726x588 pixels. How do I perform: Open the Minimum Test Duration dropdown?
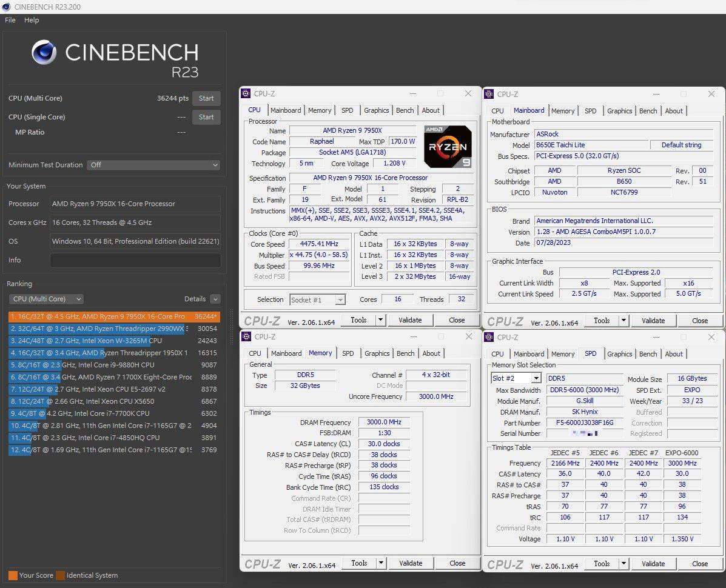click(x=153, y=165)
